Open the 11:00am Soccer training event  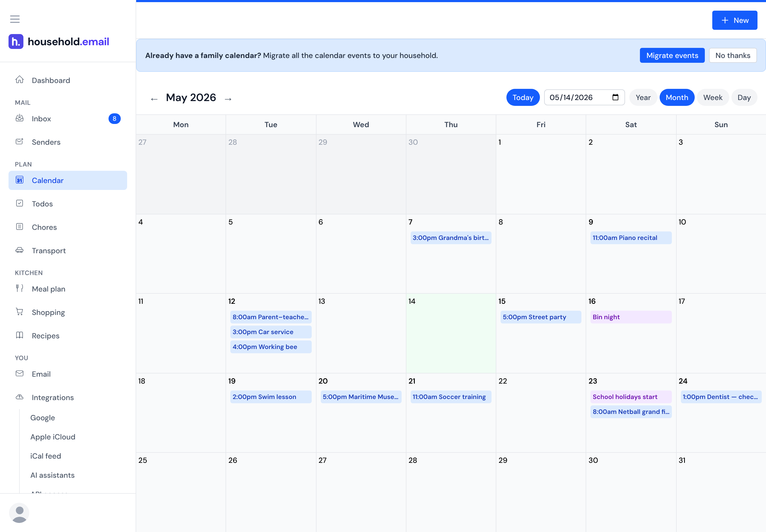[451, 397]
